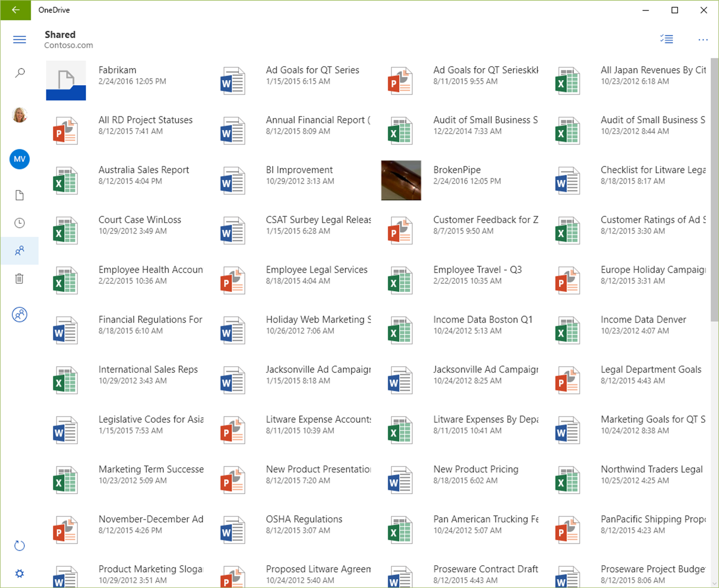The width and height of the screenshot is (719, 588).
Task: Open the more options ellipsis menu
Action: (x=703, y=39)
